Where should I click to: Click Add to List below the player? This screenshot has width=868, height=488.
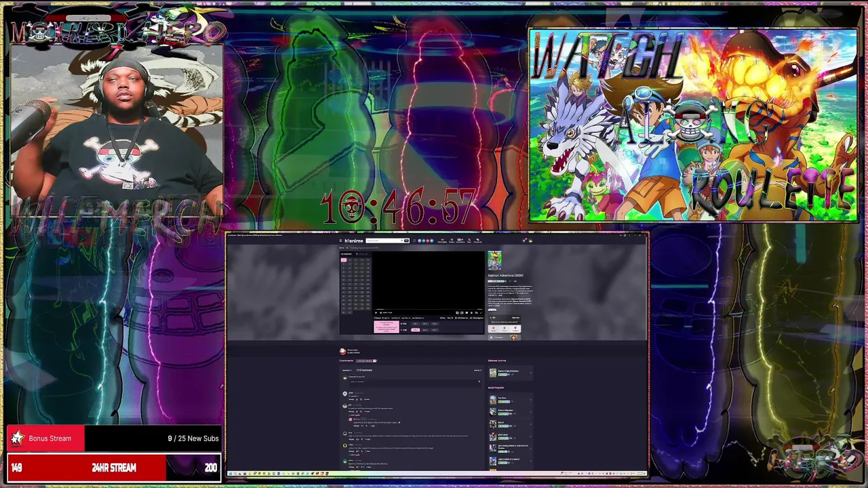462,318
